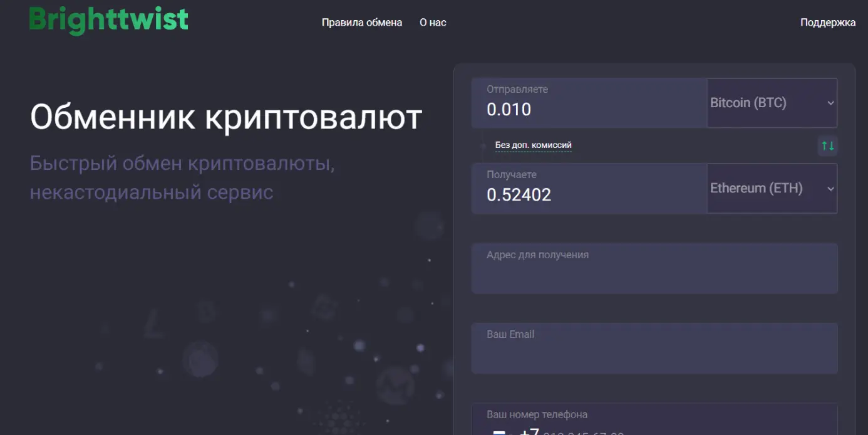Click the swap currencies arrows icon
Screen dimensions: 868x435
tap(828, 145)
